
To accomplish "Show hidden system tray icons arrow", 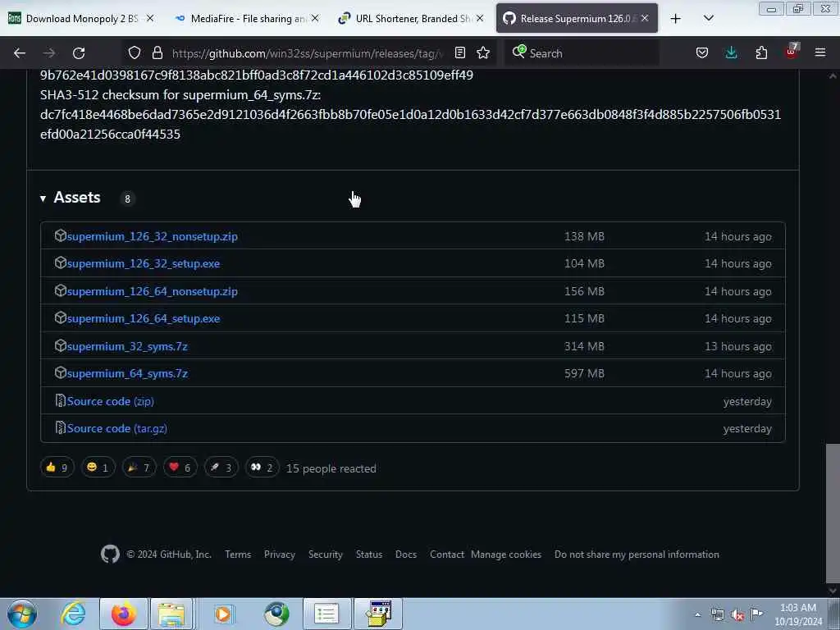I will pos(697,615).
